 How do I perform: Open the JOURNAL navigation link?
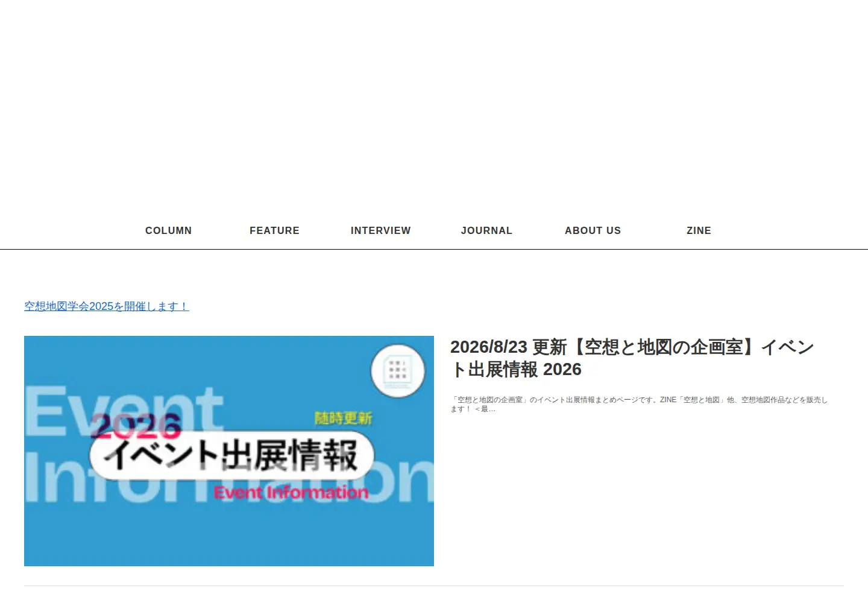pyautogui.click(x=486, y=230)
